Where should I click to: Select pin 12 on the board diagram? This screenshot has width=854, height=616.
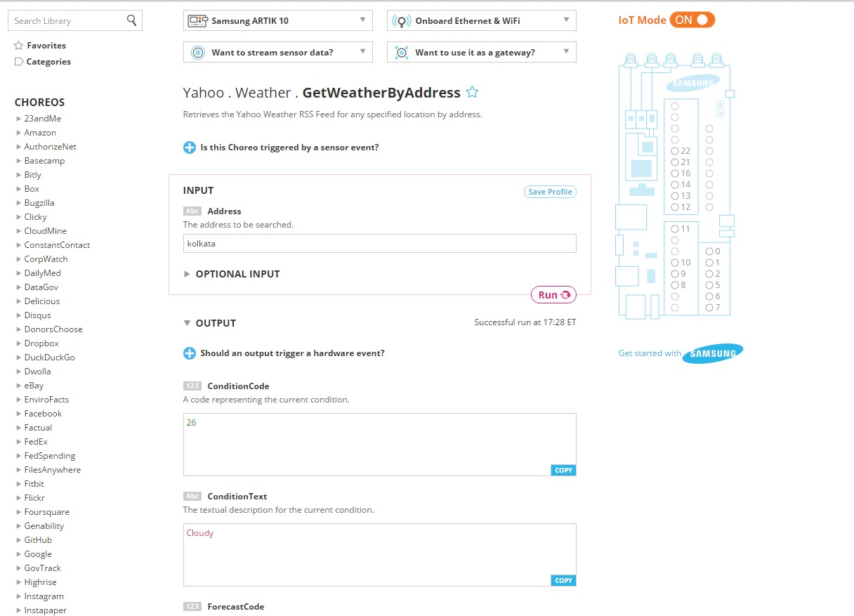[x=675, y=207]
